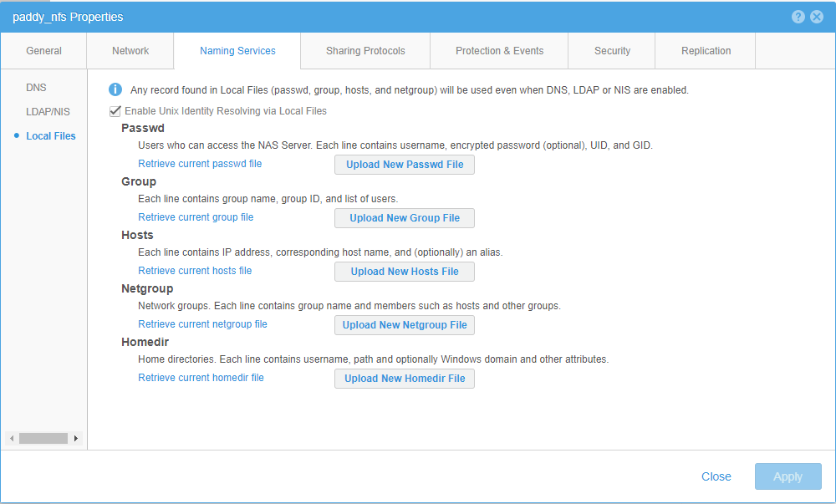836x504 pixels.
Task: Disable Unix Identity Resolving via Local Files
Action: (115, 110)
